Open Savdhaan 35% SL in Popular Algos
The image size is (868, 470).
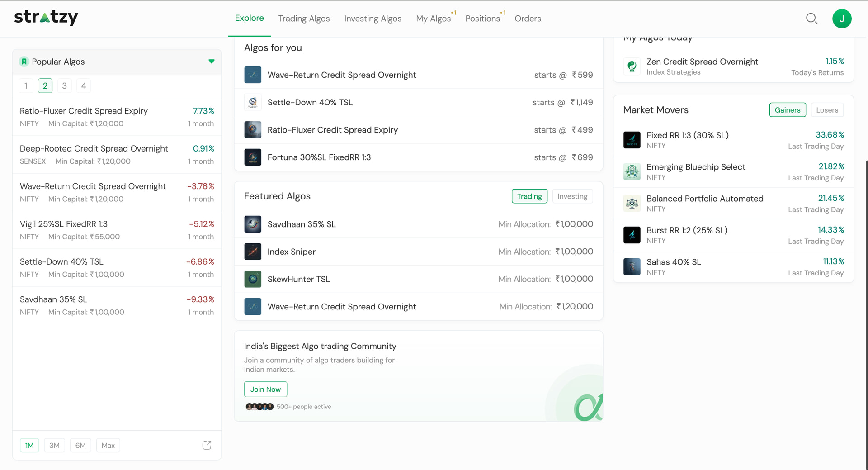[117, 305]
